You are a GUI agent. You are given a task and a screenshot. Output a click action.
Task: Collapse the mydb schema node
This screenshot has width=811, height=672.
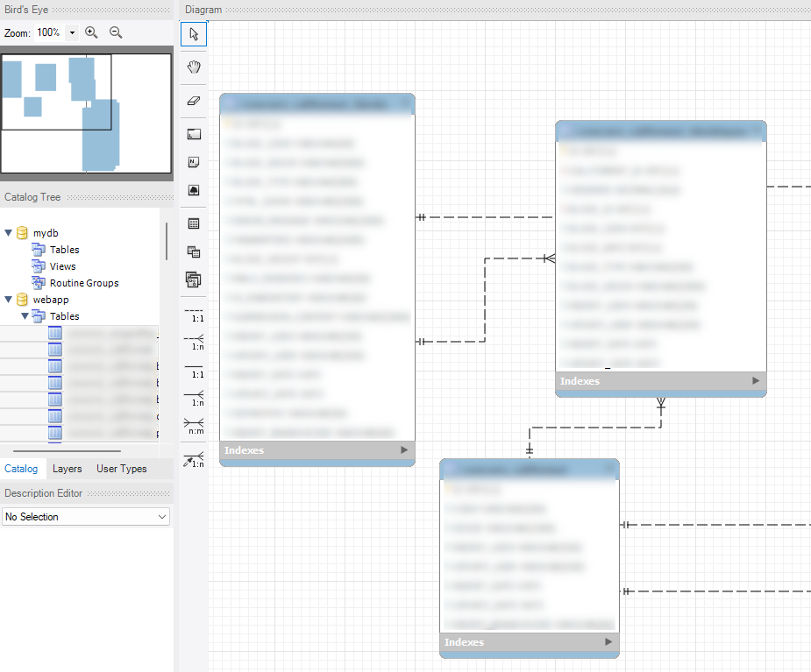(x=9, y=233)
